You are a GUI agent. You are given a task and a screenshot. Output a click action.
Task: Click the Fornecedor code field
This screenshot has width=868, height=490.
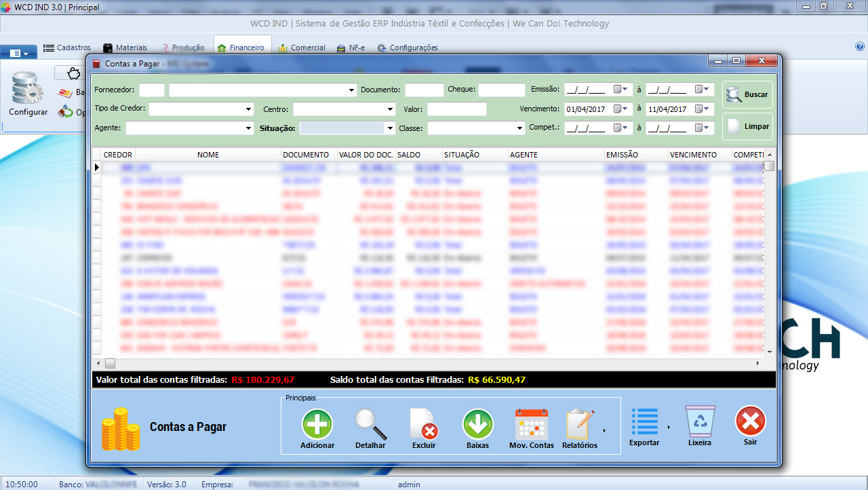coord(152,90)
